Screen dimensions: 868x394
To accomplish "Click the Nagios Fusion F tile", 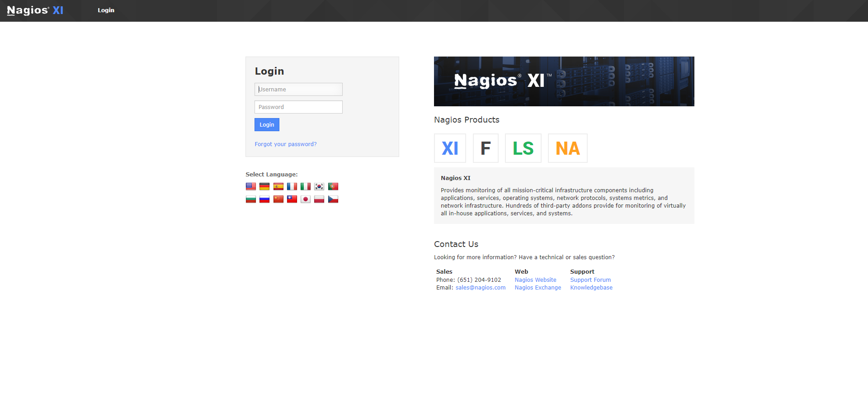I will (486, 148).
